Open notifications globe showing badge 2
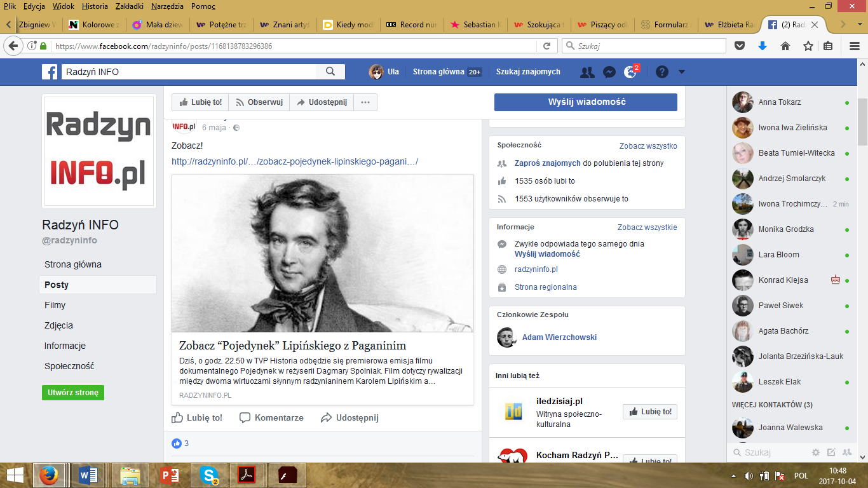Screen dimensions: 868x488 point(630,72)
